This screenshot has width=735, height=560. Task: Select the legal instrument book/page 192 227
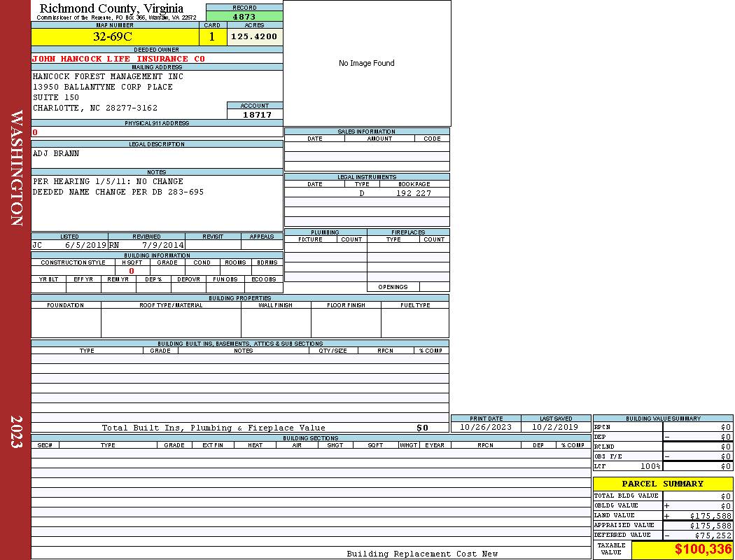[x=414, y=193]
